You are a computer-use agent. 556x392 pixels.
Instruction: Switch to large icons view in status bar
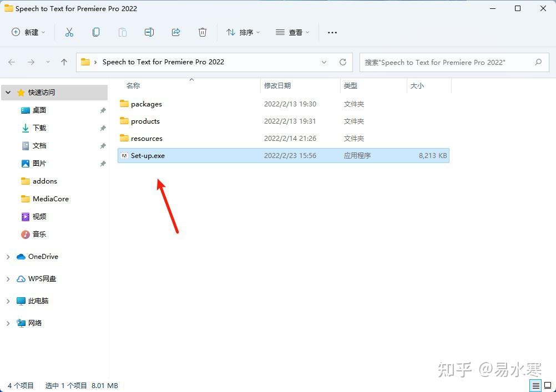pyautogui.click(x=548, y=385)
